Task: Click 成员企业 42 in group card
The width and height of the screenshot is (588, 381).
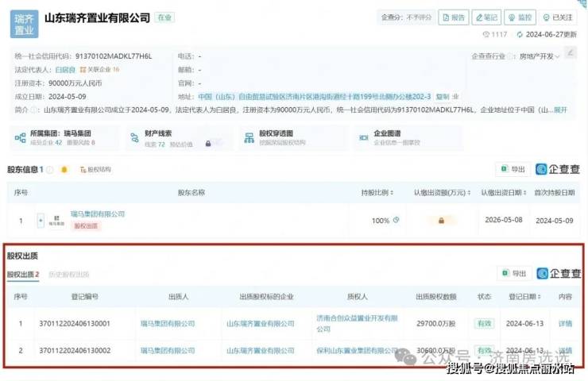Action: tap(46, 143)
